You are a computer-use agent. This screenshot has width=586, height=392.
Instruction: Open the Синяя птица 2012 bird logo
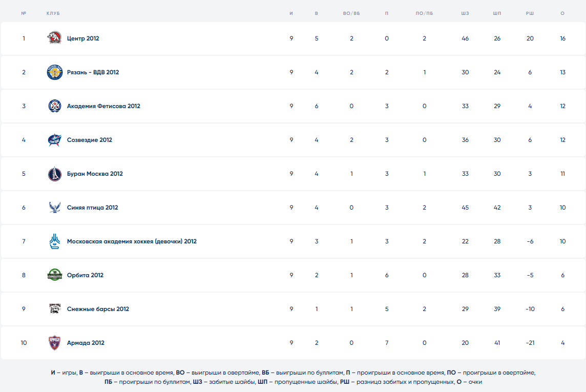click(x=54, y=208)
